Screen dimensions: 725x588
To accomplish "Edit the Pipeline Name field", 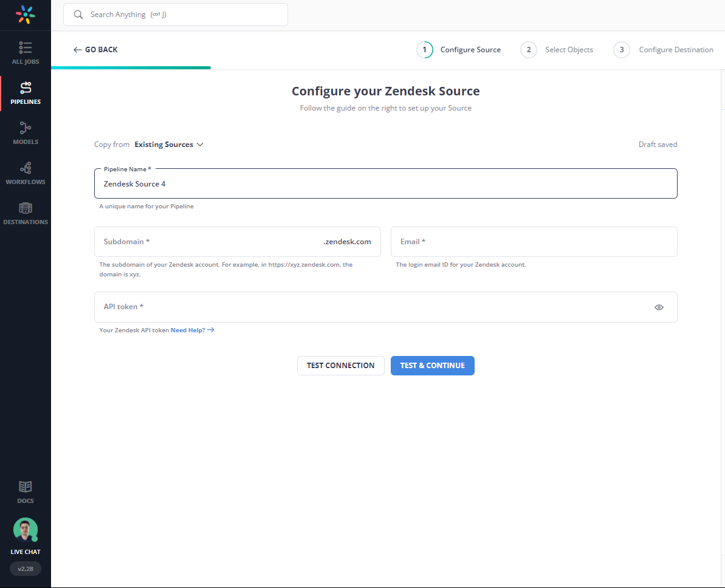I will [x=386, y=184].
